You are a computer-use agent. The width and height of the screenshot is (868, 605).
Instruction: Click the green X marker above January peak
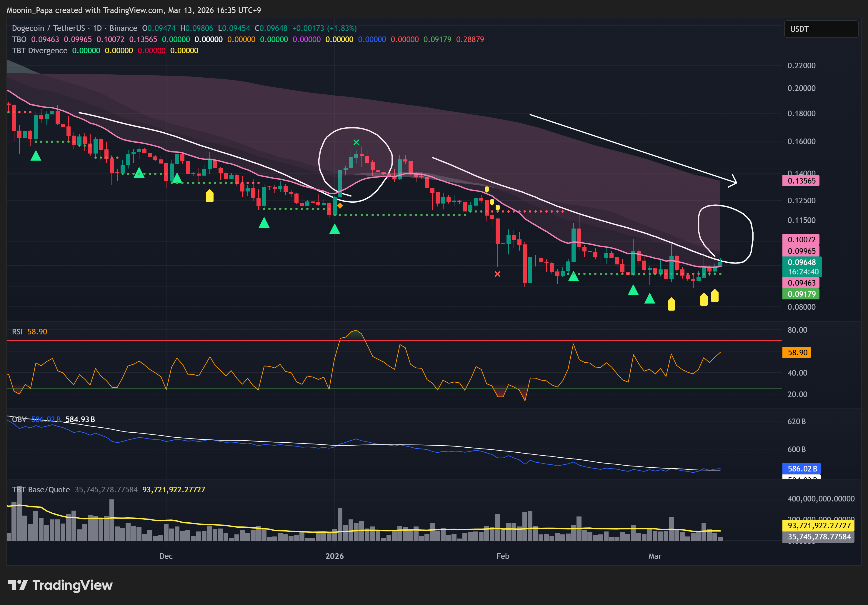click(356, 142)
